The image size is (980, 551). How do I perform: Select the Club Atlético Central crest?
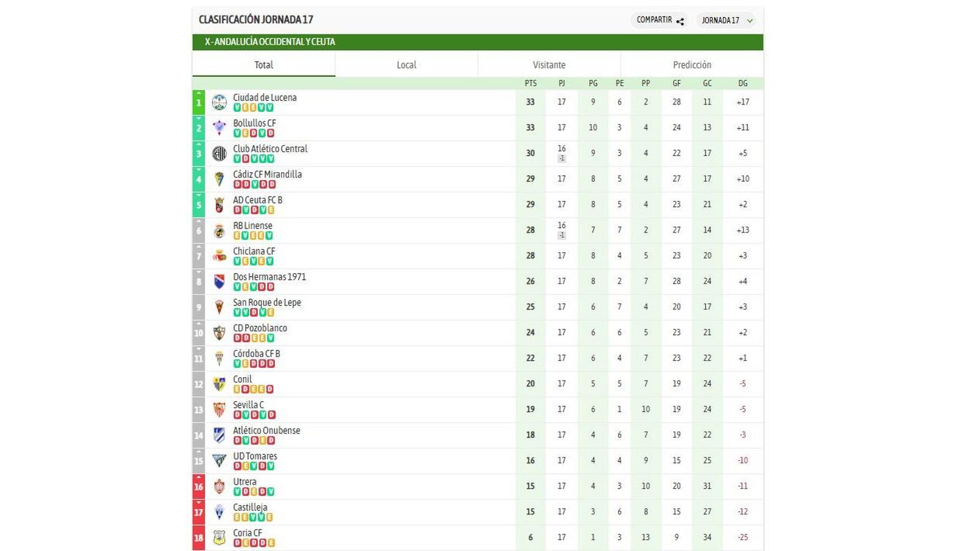220,152
